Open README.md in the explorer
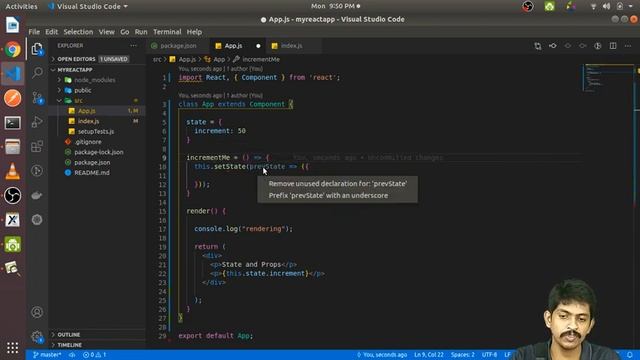 point(91,173)
